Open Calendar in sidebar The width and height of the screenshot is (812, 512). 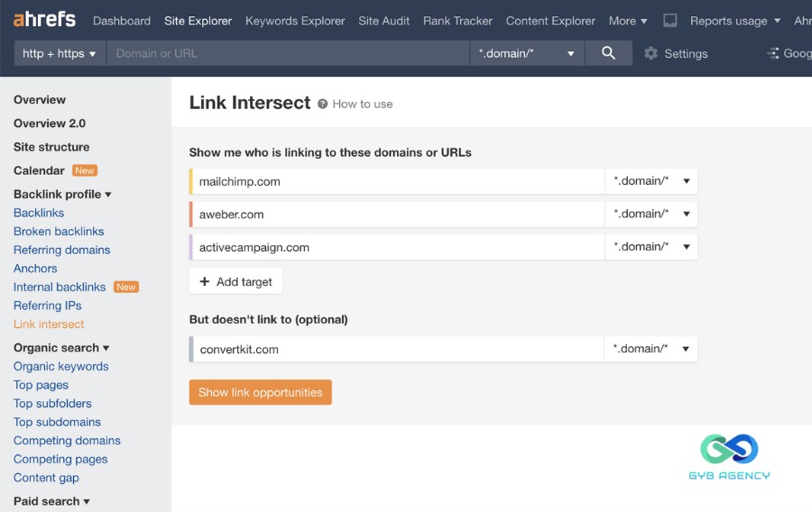(x=39, y=170)
